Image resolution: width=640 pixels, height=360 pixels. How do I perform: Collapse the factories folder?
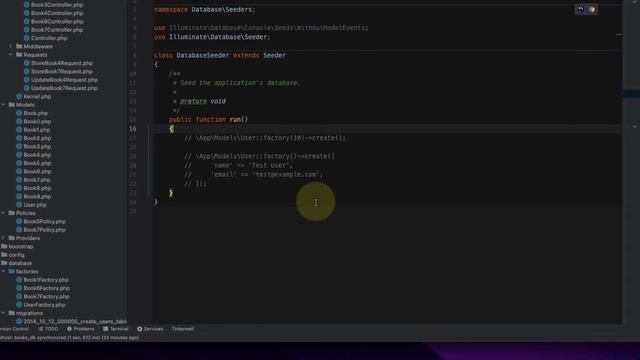point(3,271)
